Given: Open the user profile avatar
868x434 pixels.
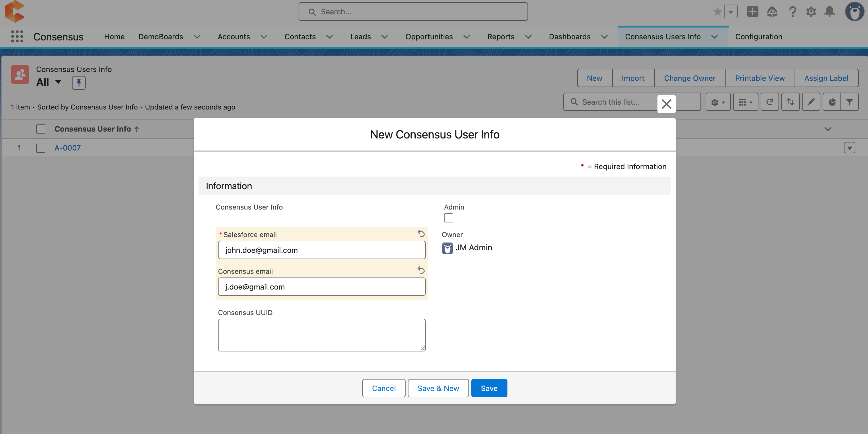Looking at the screenshot, I should pos(855,12).
